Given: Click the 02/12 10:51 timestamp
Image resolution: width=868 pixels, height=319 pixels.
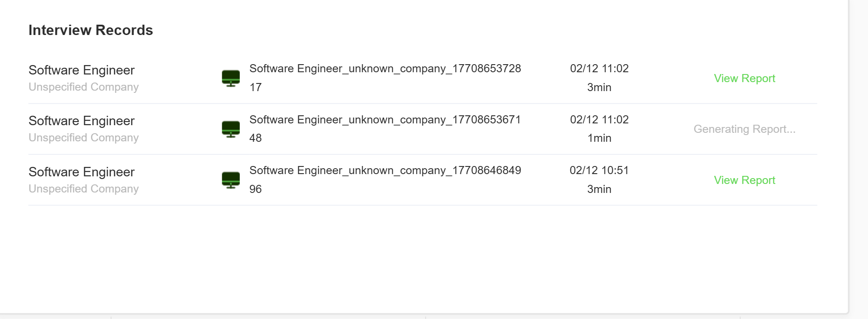Looking at the screenshot, I should click(599, 170).
